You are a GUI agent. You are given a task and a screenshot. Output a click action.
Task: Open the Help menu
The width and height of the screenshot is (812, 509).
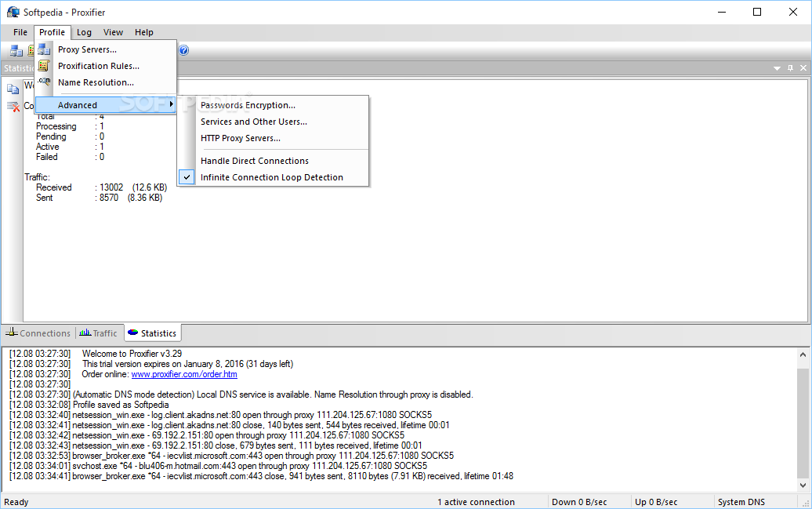pos(144,32)
